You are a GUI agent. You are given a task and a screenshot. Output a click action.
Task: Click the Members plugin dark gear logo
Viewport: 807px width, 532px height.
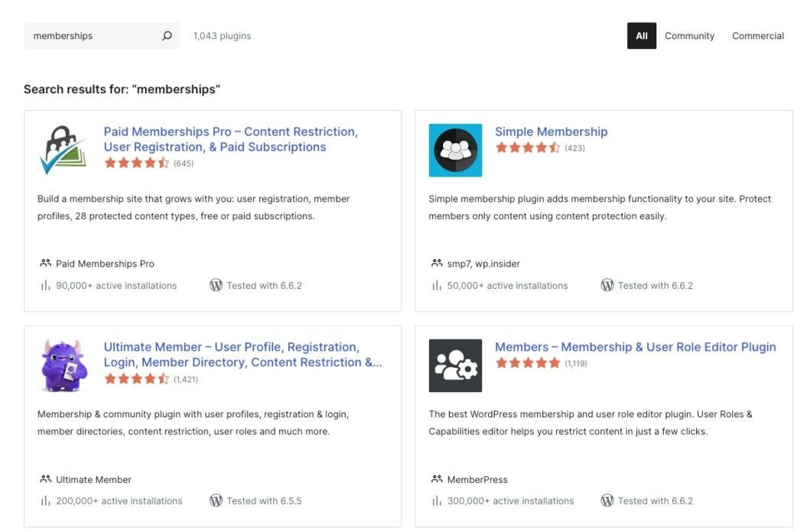pos(455,365)
